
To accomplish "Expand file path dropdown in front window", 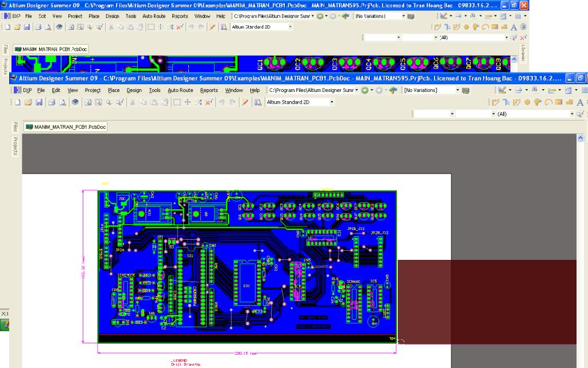I will (356, 90).
